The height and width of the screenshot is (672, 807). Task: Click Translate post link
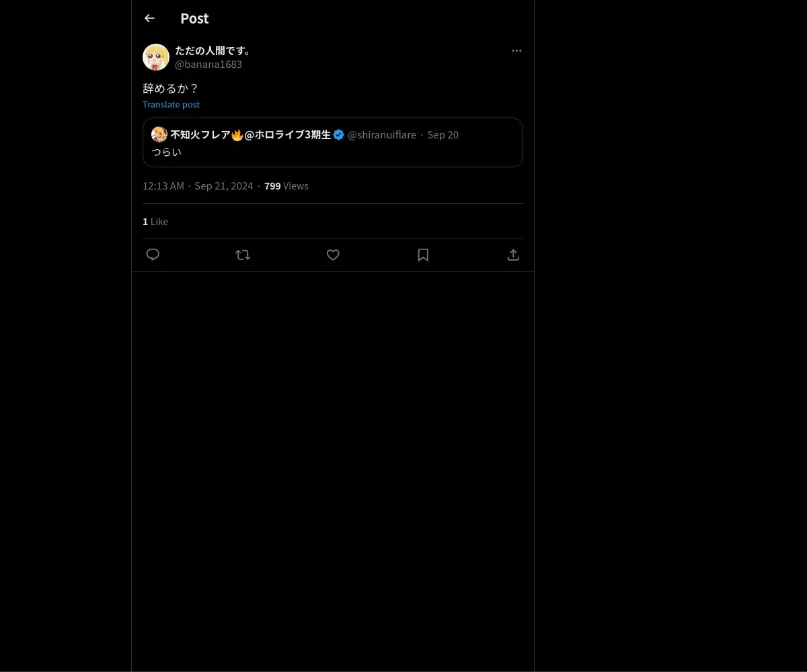pos(171,104)
